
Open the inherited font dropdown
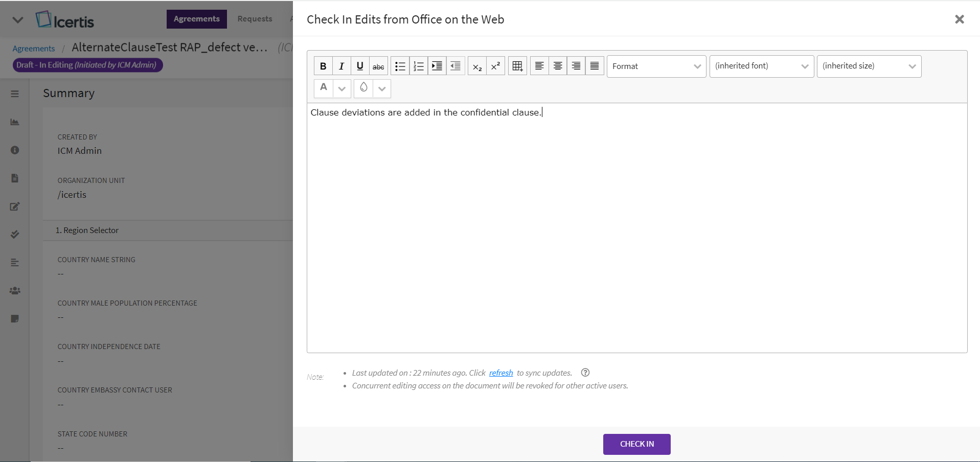click(761, 66)
